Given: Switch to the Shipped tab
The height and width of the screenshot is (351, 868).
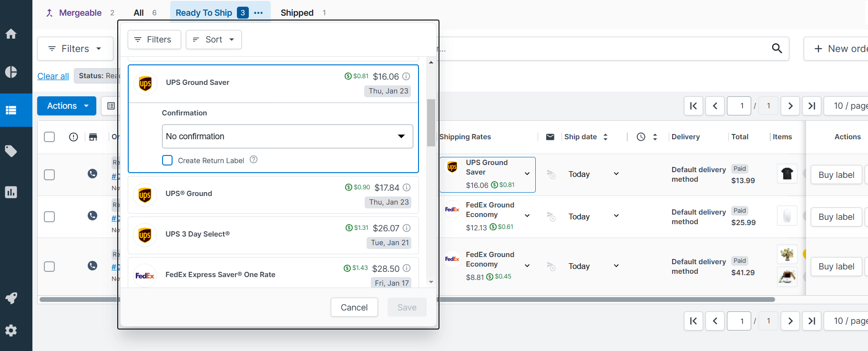Looking at the screenshot, I should 303,13.
